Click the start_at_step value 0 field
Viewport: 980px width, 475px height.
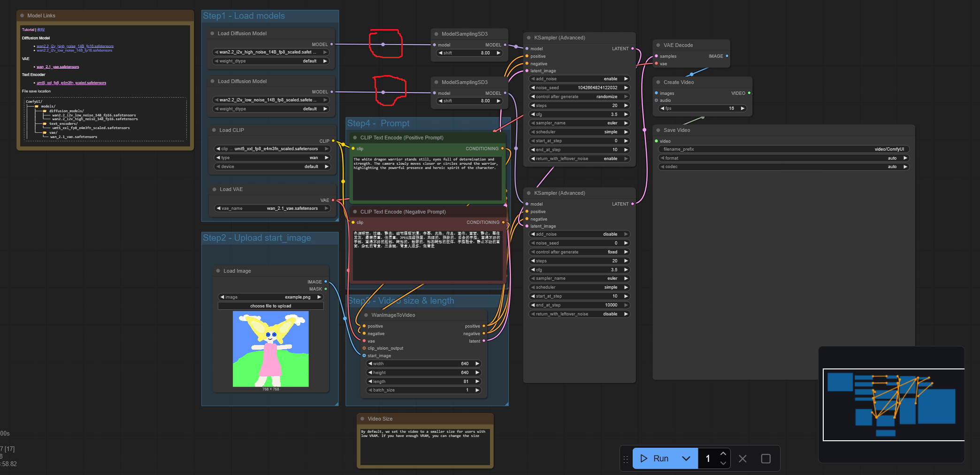pos(579,141)
